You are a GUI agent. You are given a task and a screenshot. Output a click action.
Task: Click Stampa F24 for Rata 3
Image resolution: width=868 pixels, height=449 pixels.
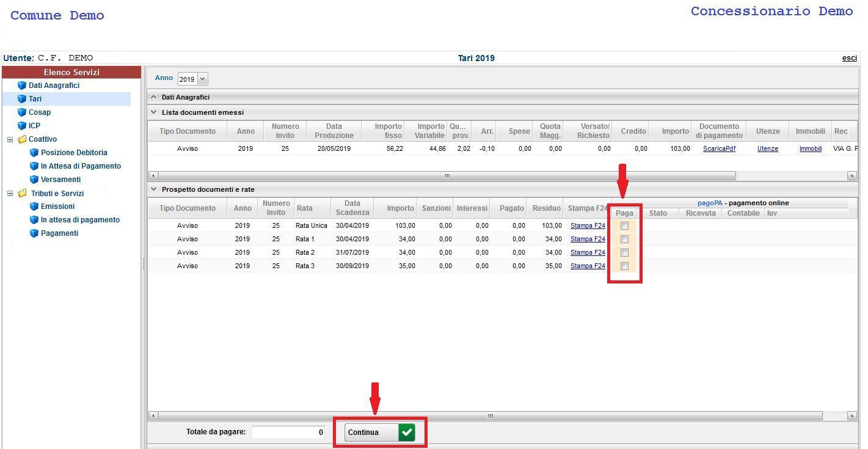[588, 266]
